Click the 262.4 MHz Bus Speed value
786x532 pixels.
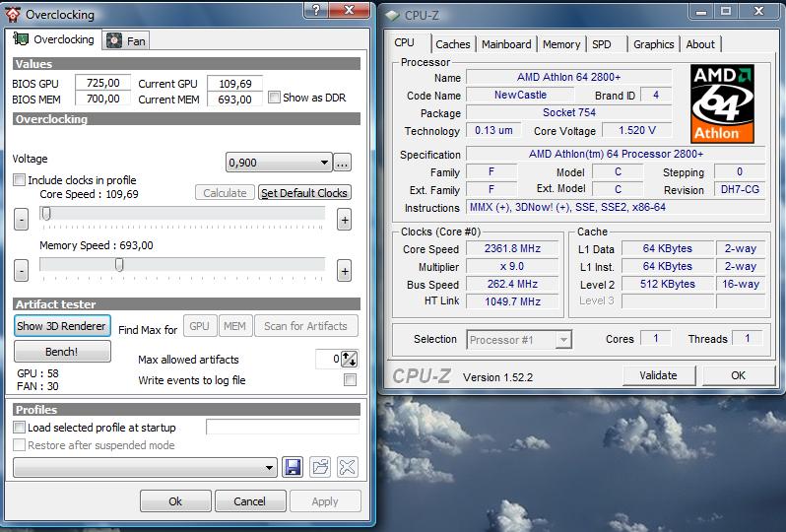pos(512,284)
